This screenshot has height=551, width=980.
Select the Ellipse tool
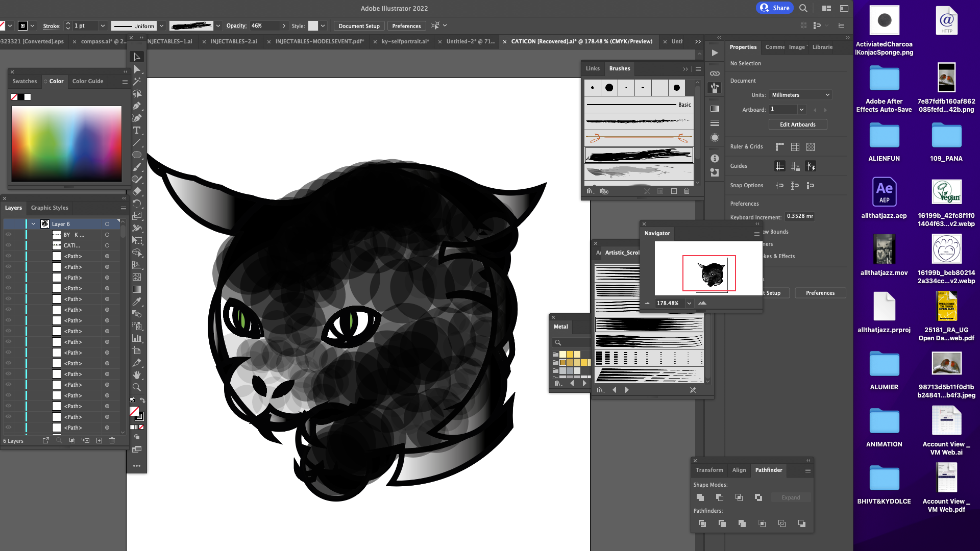pyautogui.click(x=137, y=155)
